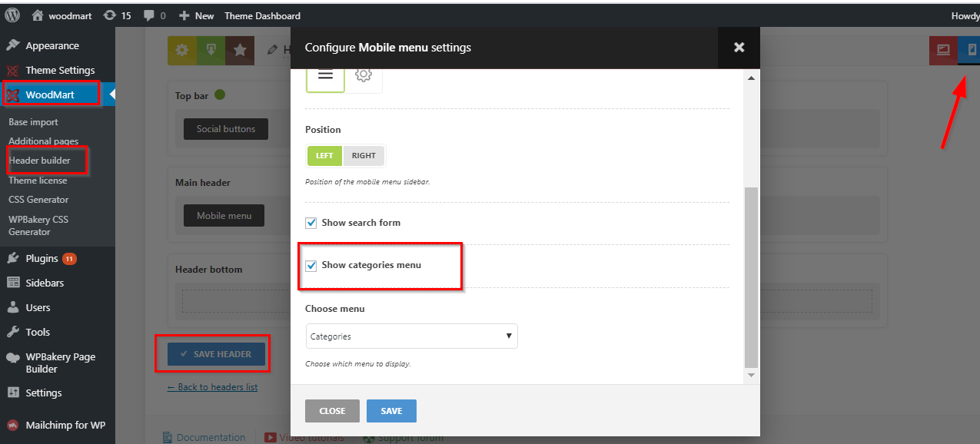Screen dimensions: 980x444
Task: Click the Sidebars menu icon
Action: [x=12, y=283]
